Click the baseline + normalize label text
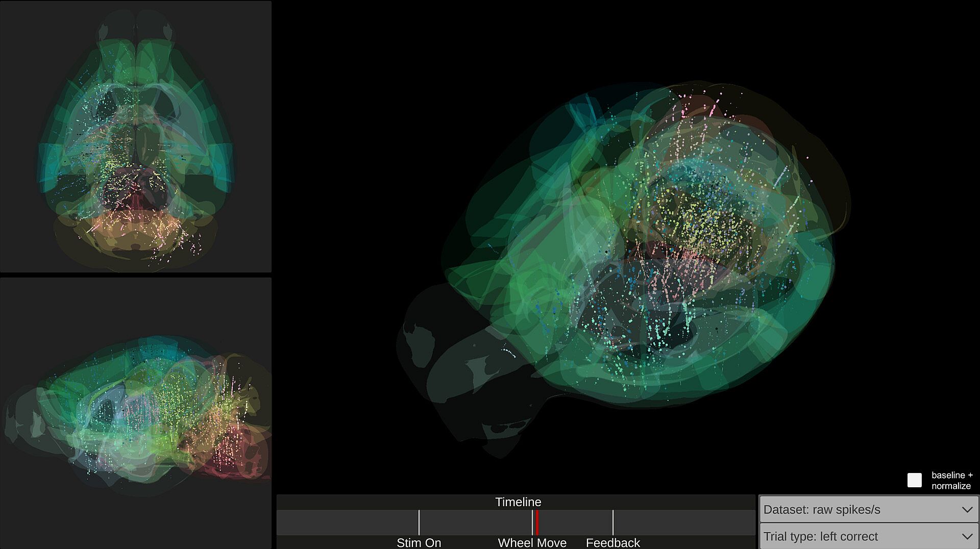Screen dimensions: 980x549 click(951, 481)
